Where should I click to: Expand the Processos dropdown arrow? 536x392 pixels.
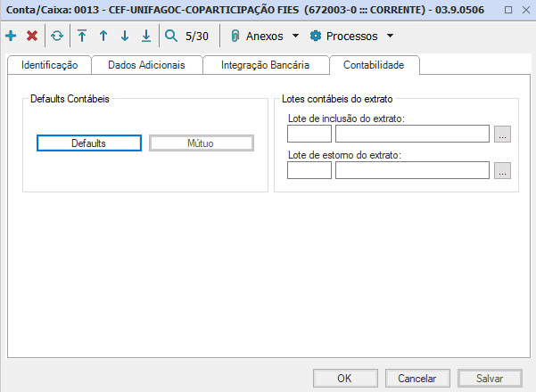(x=390, y=37)
